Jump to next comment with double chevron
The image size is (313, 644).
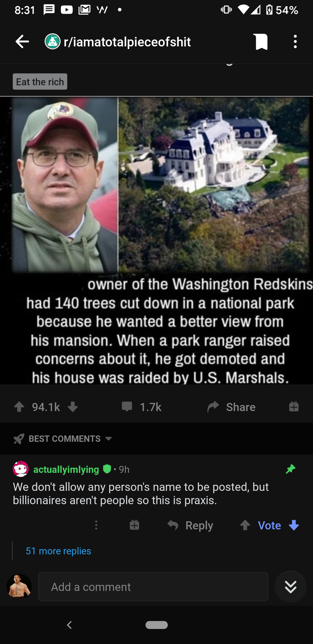coord(290,587)
